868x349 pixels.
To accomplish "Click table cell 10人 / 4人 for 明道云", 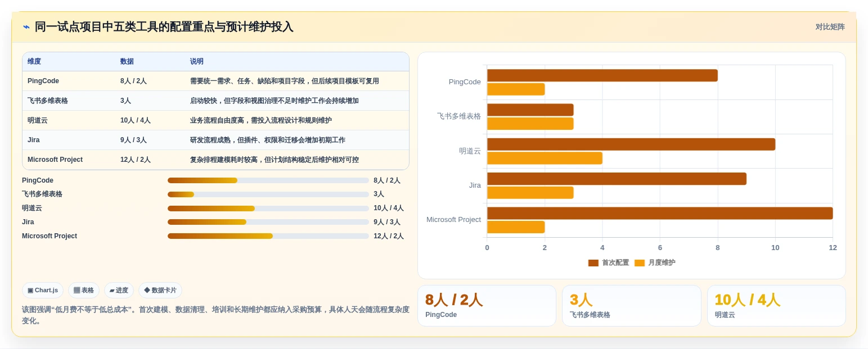I will (x=136, y=120).
